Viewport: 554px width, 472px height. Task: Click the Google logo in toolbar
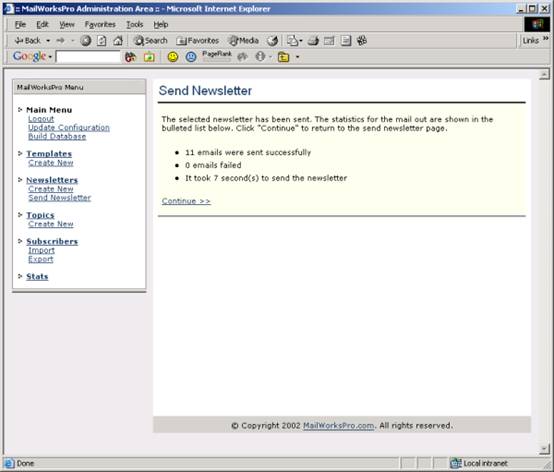coord(29,56)
